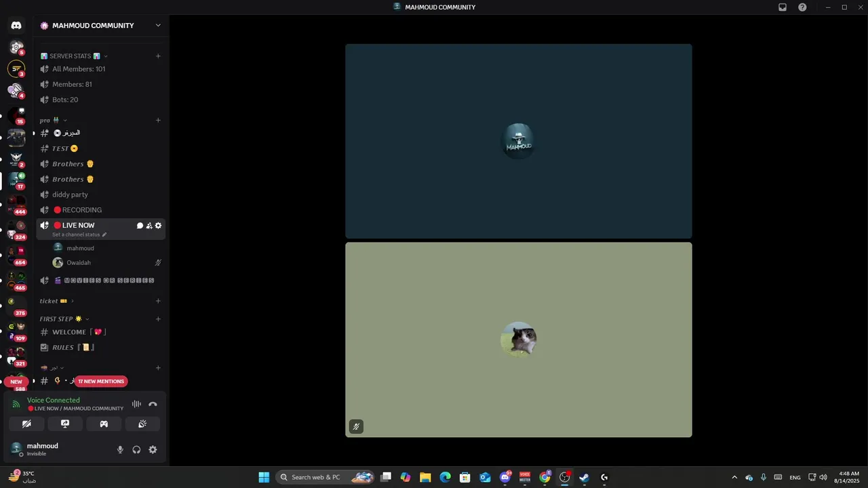Image resolution: width=868 pixels, height=488 pixels.
Task: Open User Settings gear icon
Action: point(153,449)
